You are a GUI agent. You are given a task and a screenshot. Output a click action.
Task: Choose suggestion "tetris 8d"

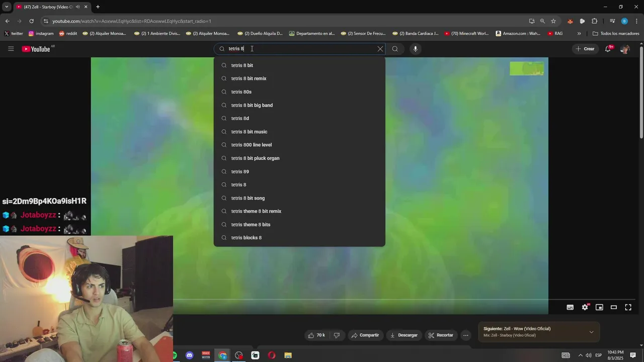pos(299,118)
